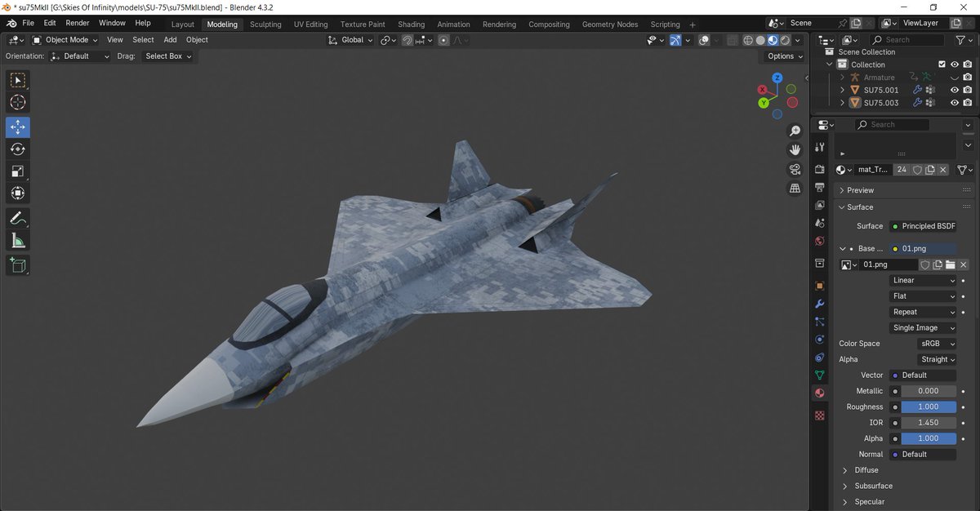This screenshot has width=980, height=511.
Task: Open the Linear interpolation dropdown
Action: tap(923, 281)
